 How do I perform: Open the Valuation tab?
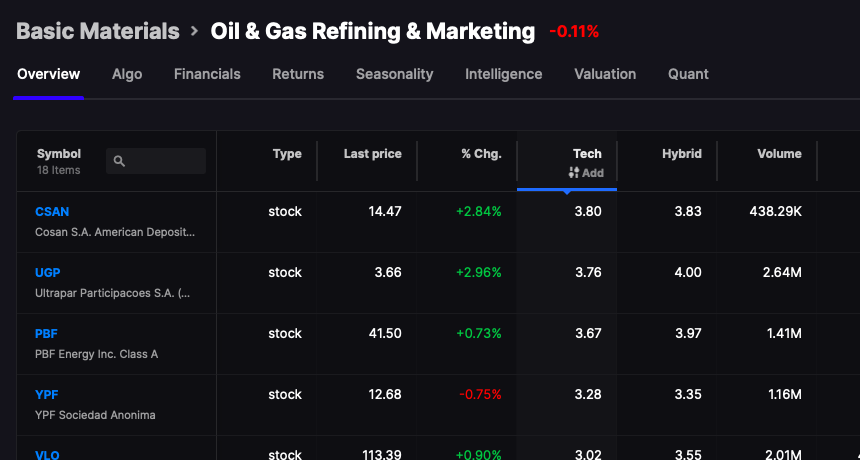click(605, 74)
